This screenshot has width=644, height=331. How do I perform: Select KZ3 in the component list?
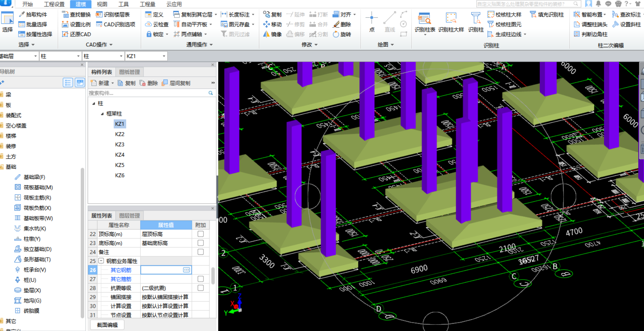[120, 144]
